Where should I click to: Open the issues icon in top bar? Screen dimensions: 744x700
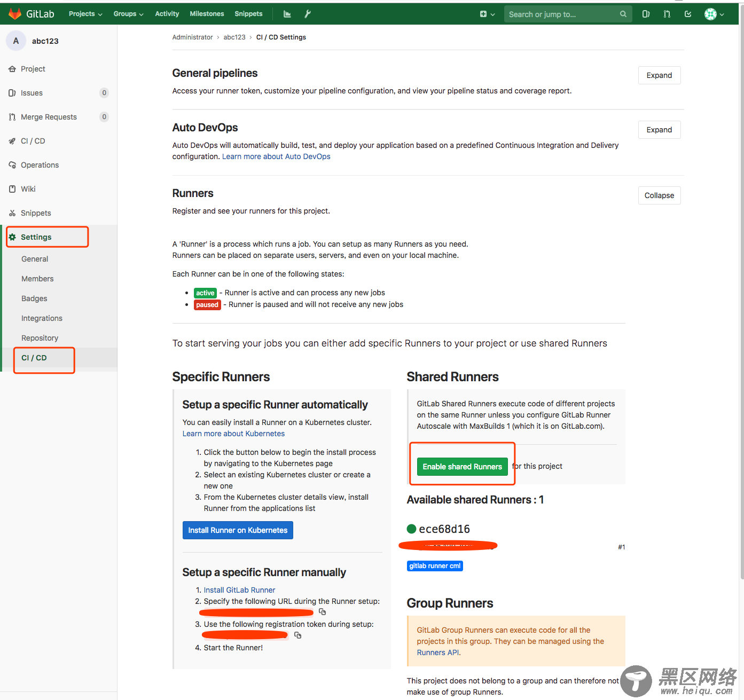646,14
